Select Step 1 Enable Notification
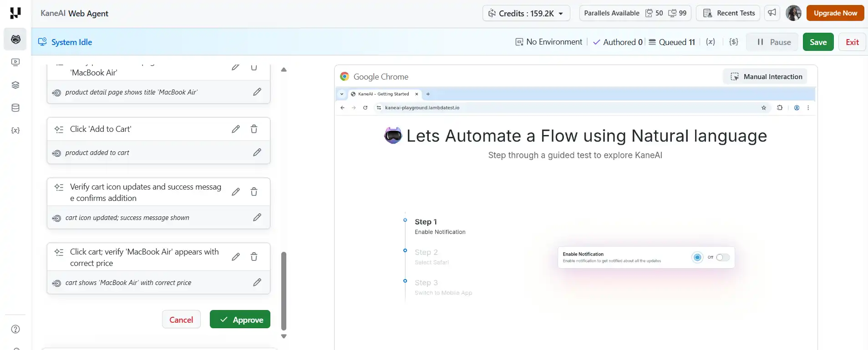The height and width of the screenshot is (350, 868). click(440, 226)
